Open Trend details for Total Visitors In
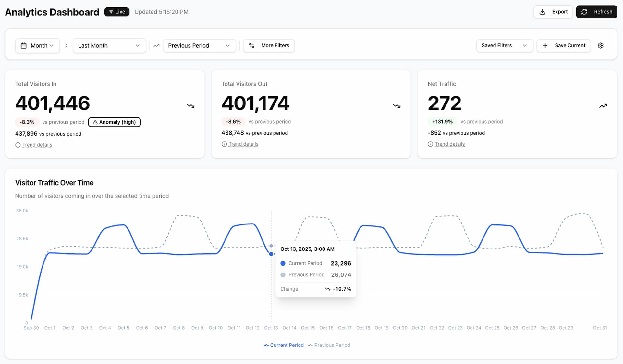Screen dimensions: 623x364 point(37,145)
